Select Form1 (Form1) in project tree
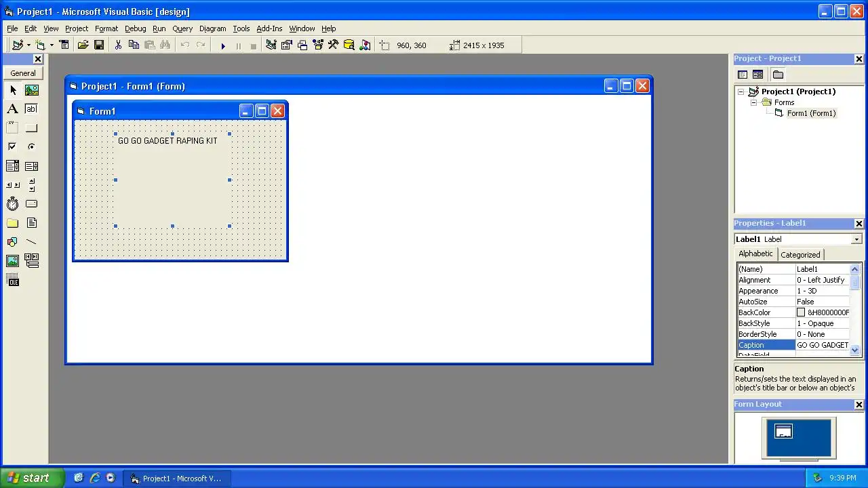 811,113
